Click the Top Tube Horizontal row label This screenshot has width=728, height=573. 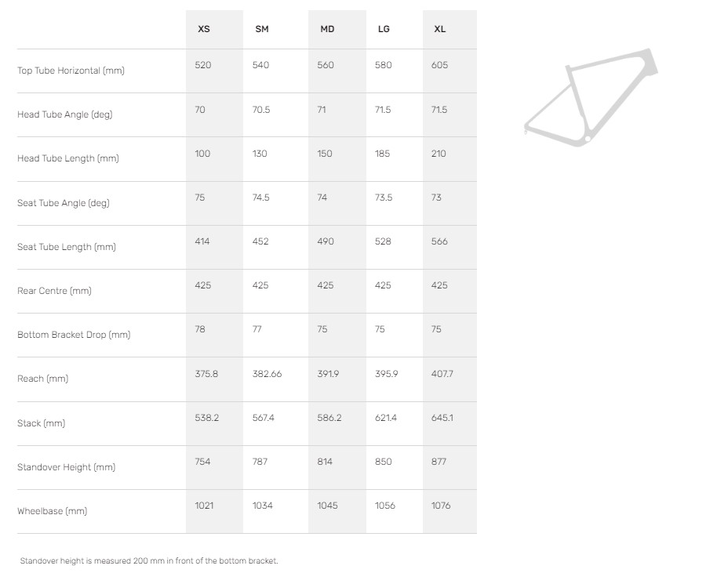click(x=71, y=71)
